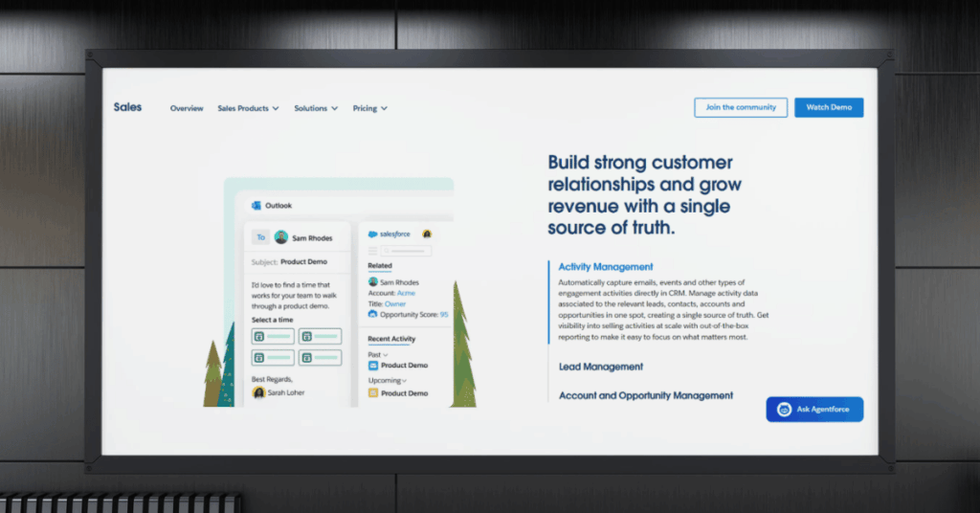Click Sarah Loher's avatar

point(258,392)
